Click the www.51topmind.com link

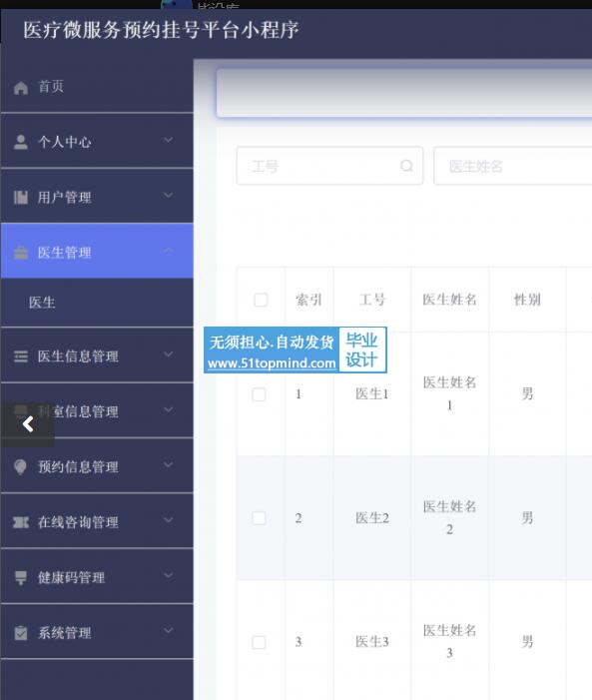tap(272, 363)
